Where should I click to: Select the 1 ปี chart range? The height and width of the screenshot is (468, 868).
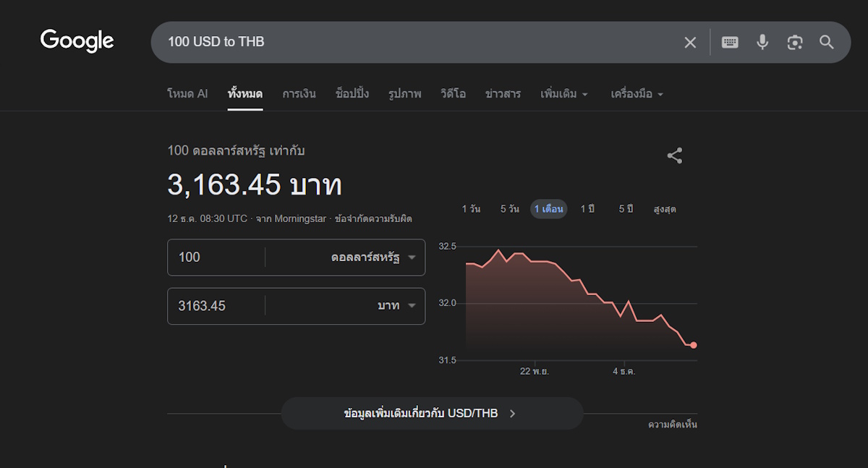tap(587, 209)
